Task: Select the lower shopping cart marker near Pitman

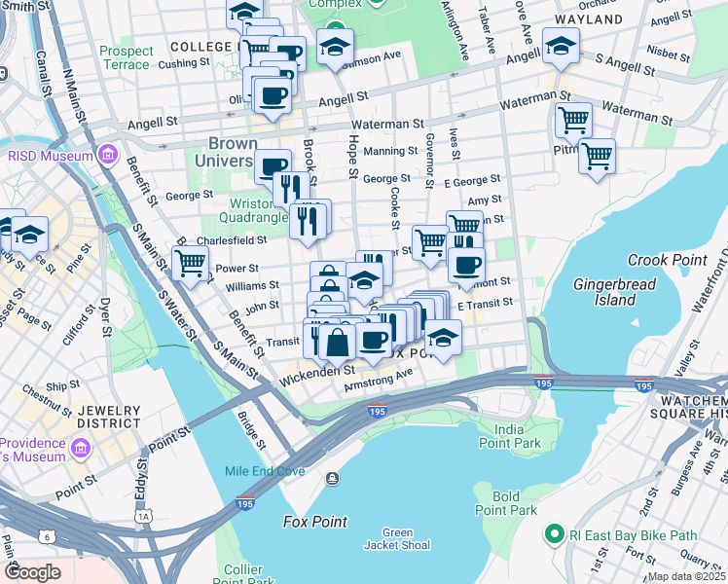Action: [x=597, y=160]
